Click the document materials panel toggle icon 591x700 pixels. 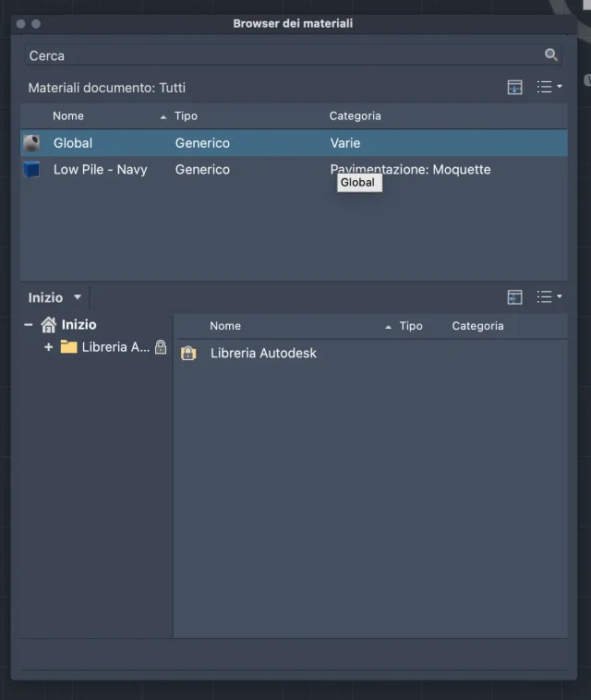[x=515, y=87]
